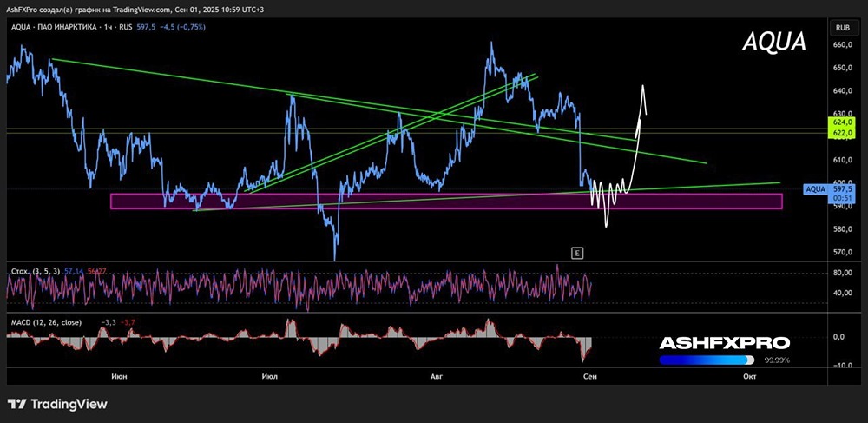Click the Окт label on time axis
Image resolution: width=868 pixels, height=423 pixels.
[x=749, y=376]
